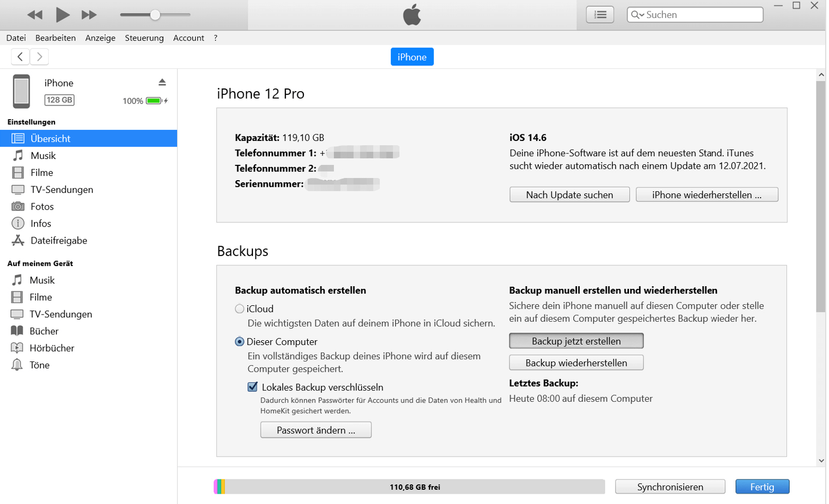Open the list view icon beside search
Screen dimensions: 829x504
pyautogui.click(x=600, y=15)
